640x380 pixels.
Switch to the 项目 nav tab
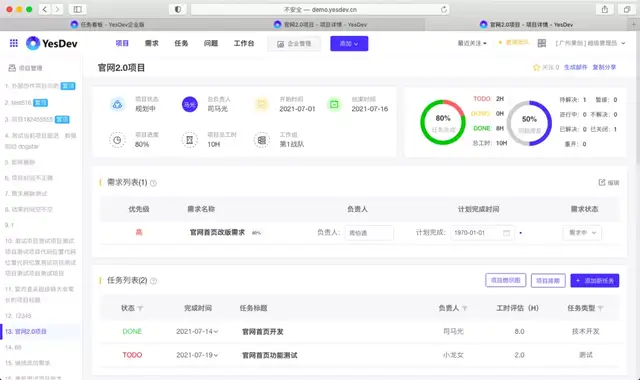tap(122, 43)
